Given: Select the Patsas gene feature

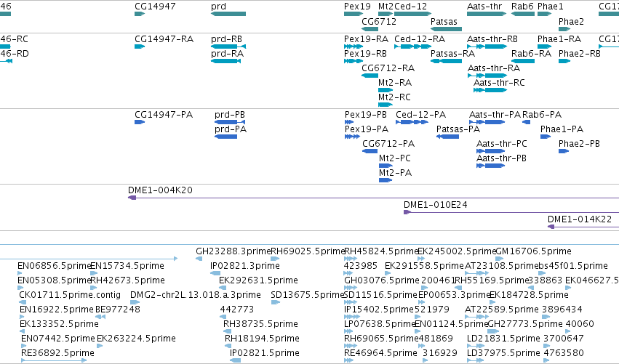Looking at the screenshot, I should pos(446,29).
